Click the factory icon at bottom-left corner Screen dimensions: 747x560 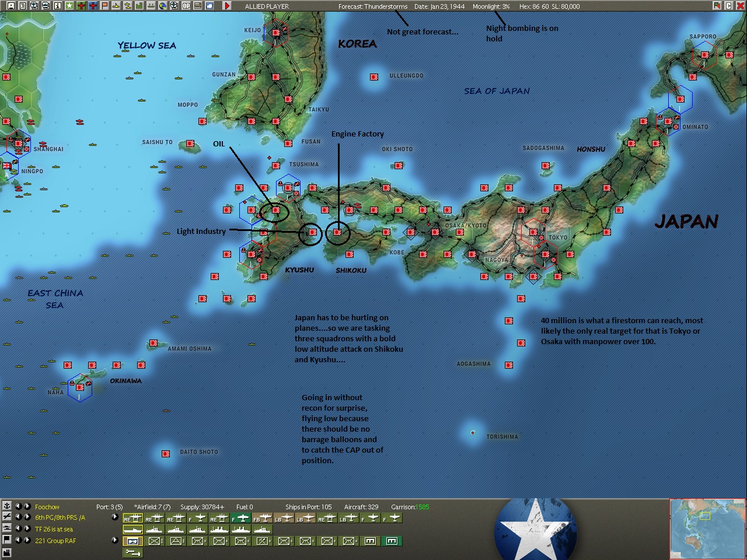[6, 552]
